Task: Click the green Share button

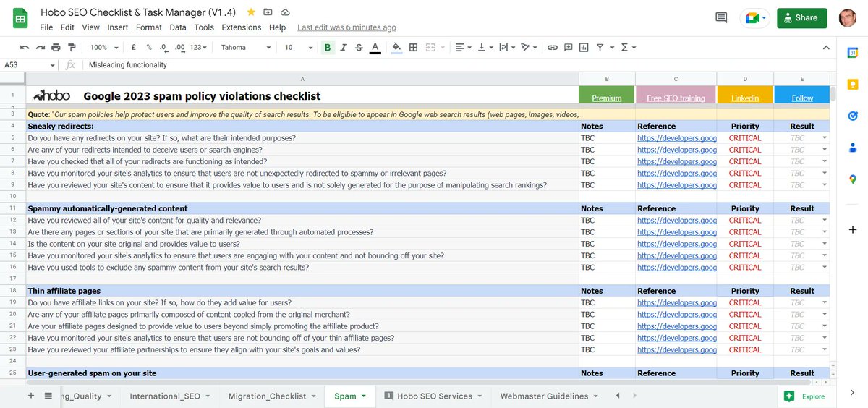Action: click(801, 18)
